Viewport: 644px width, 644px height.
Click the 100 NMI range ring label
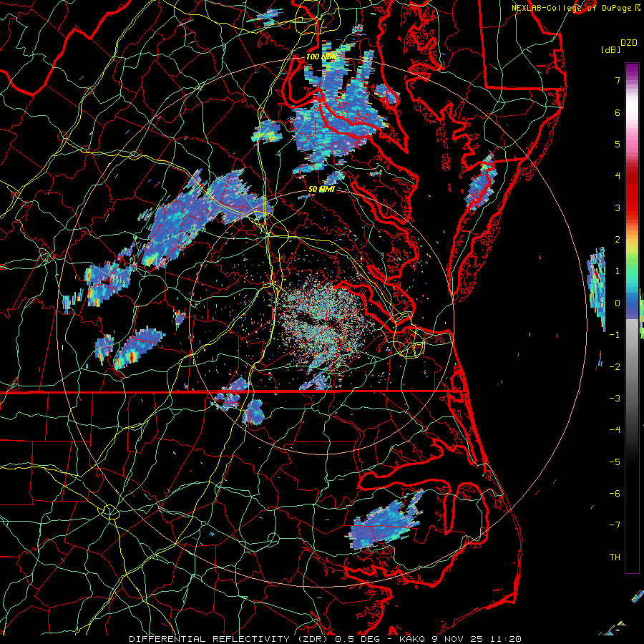point(321,57)
